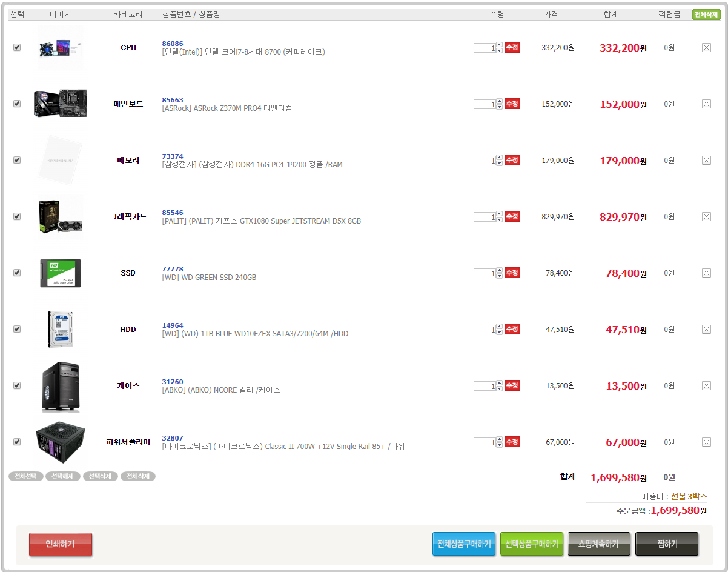
Task: Decrease 메인보드 quantity with down arrow
Action: pos(499,107)
